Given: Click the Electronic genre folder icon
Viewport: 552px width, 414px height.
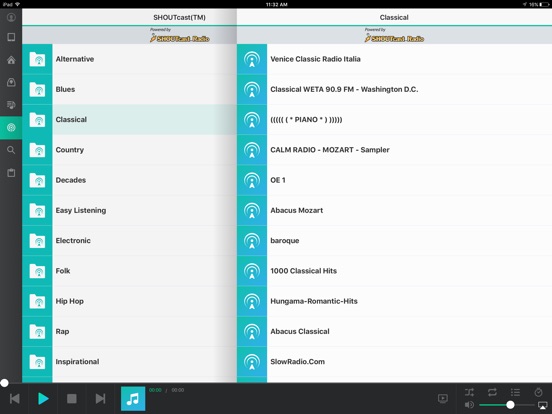Looking at the screenshot, I should [x=37, y=241].
